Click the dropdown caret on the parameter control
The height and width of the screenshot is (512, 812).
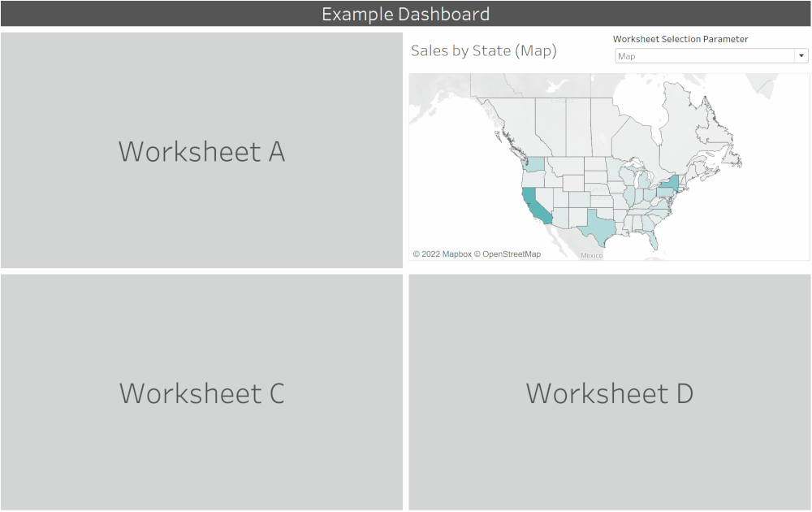[803, 55]
